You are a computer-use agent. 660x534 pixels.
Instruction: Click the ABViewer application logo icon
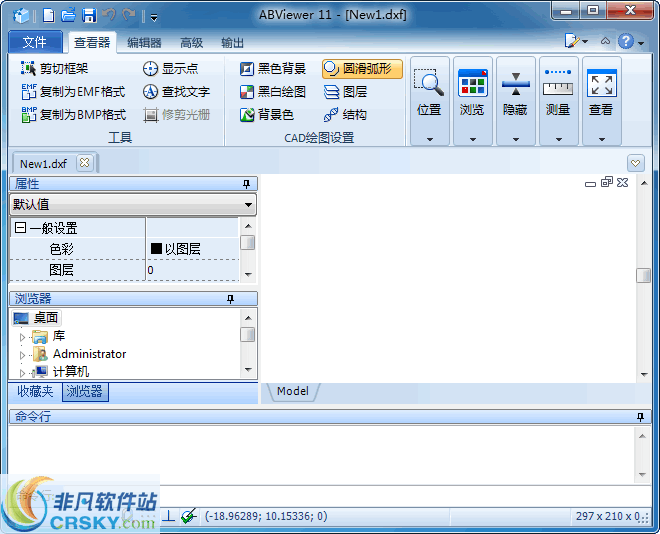tap(21, 16)
